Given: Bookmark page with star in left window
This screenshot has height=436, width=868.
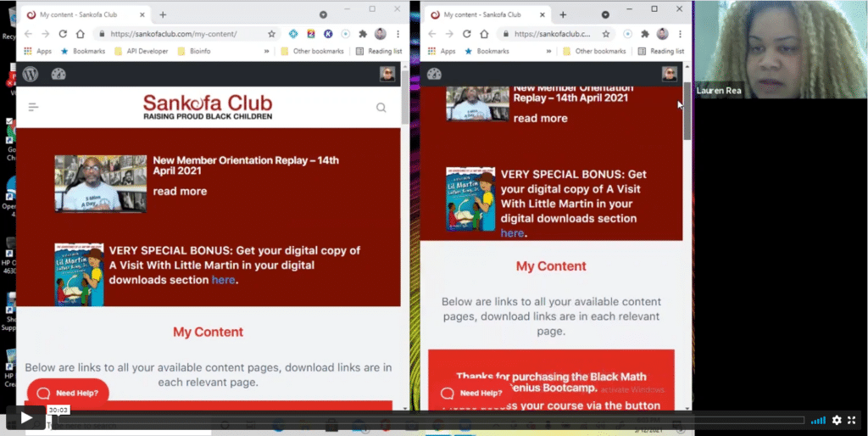Looking at the screenshot, I should (x=271, y=34).
